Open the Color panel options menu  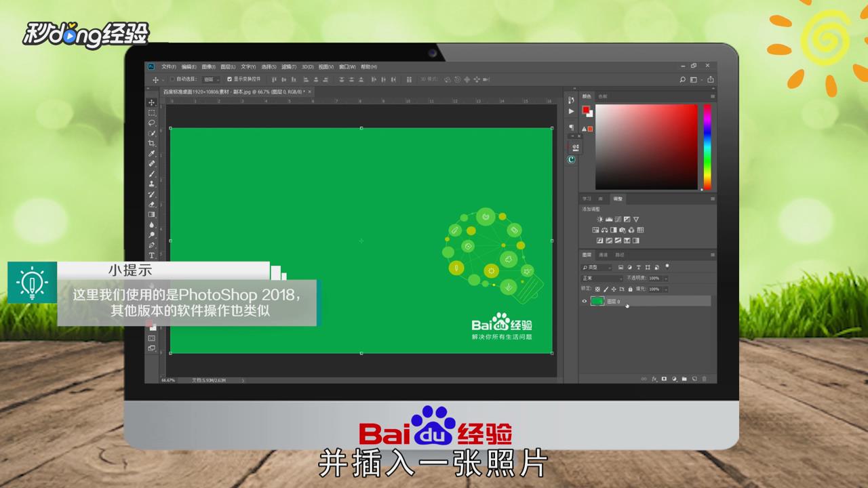tap(713, 96)
